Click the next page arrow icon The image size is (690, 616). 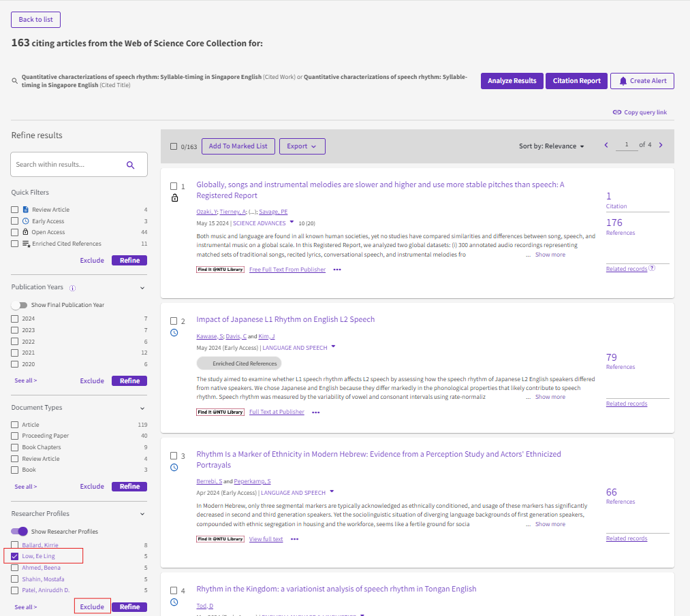point(661,145)
